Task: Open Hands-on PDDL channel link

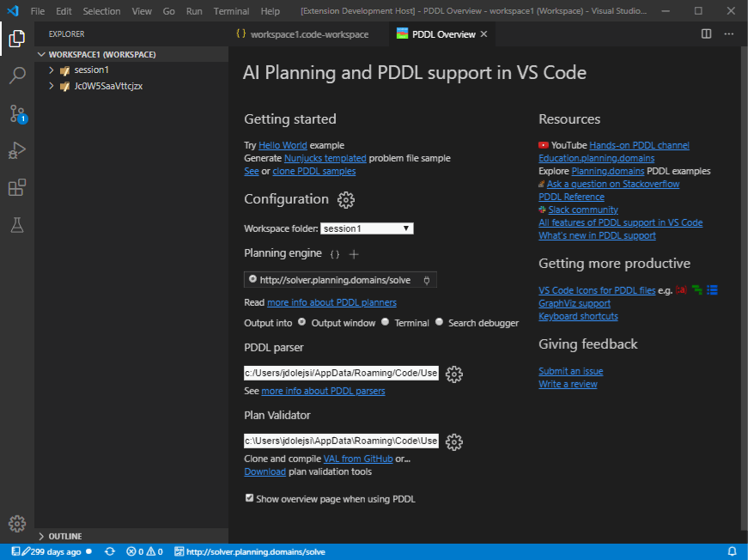Action: pyautogui.click(x=639, y=145)
